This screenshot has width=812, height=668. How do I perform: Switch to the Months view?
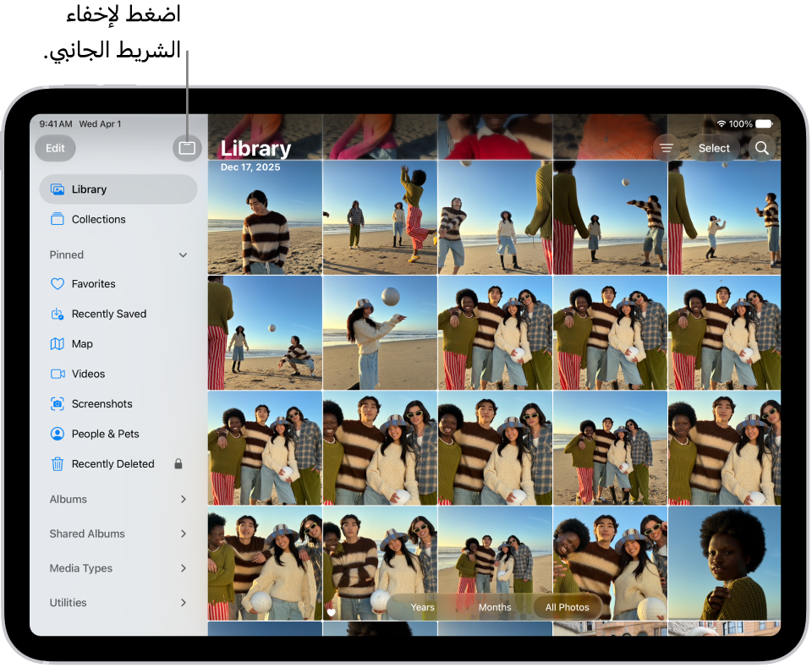[495, 607]
